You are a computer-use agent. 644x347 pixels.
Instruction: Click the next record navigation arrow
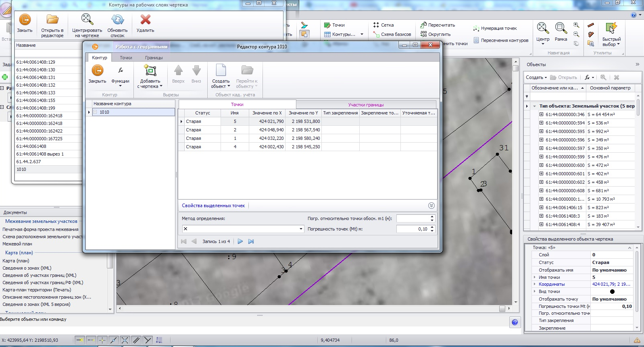(240, 241)
